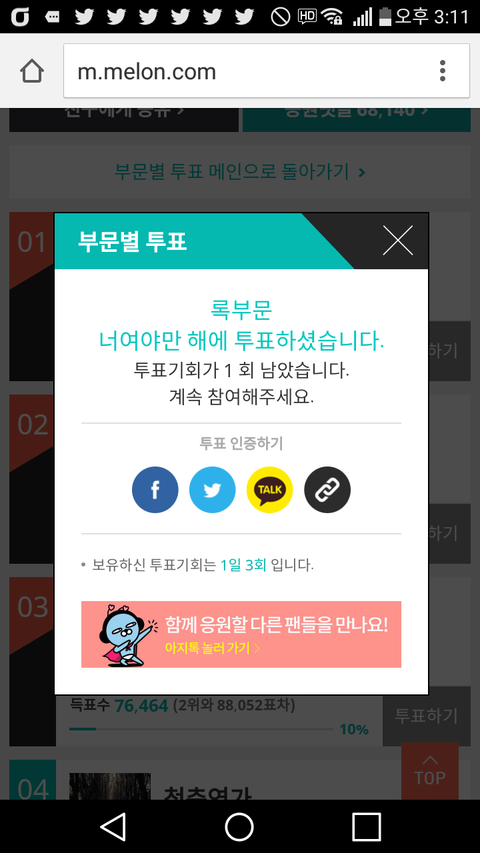The image size is (480, 853).
Task: Open browser three-dot menu
Action: 442,71
